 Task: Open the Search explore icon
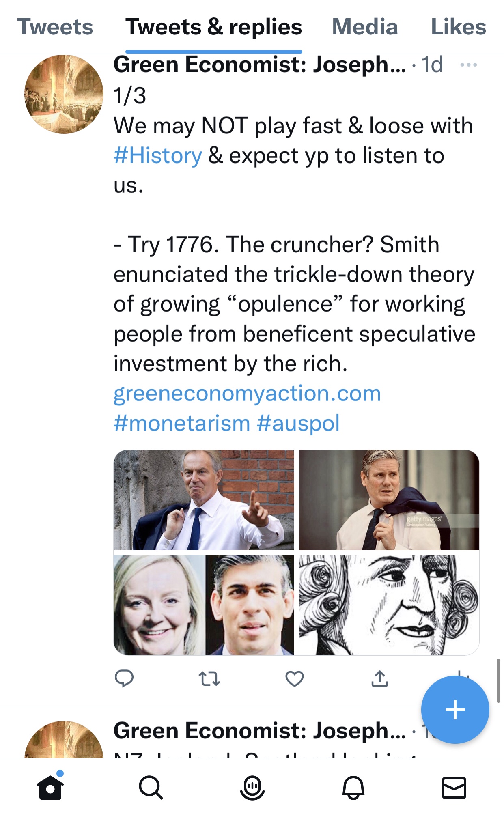tap(151, 787)
